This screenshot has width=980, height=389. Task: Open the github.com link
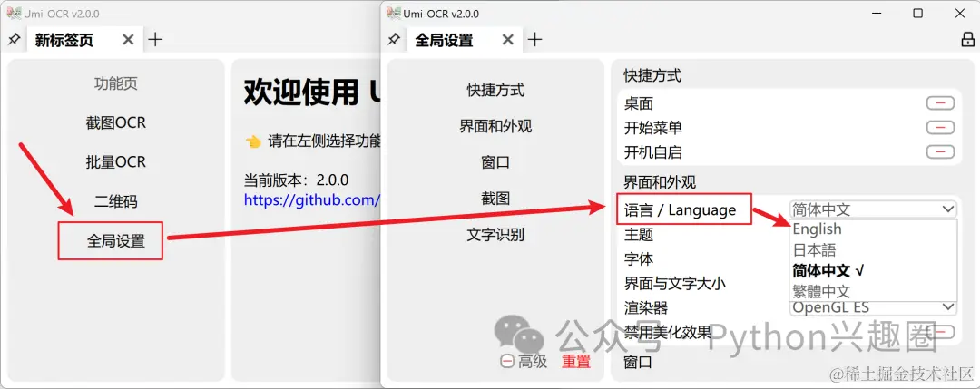point(312,200)
